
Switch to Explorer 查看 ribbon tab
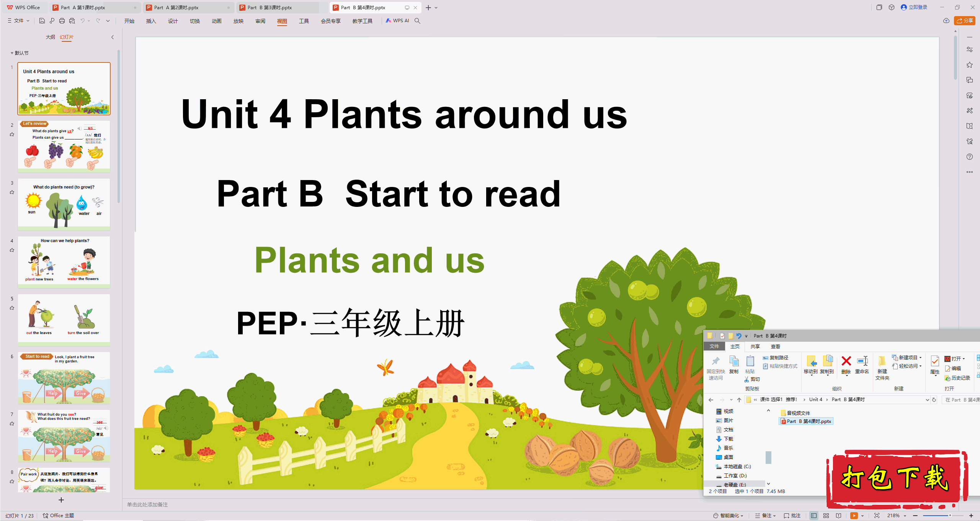click(x=776, y=346)
